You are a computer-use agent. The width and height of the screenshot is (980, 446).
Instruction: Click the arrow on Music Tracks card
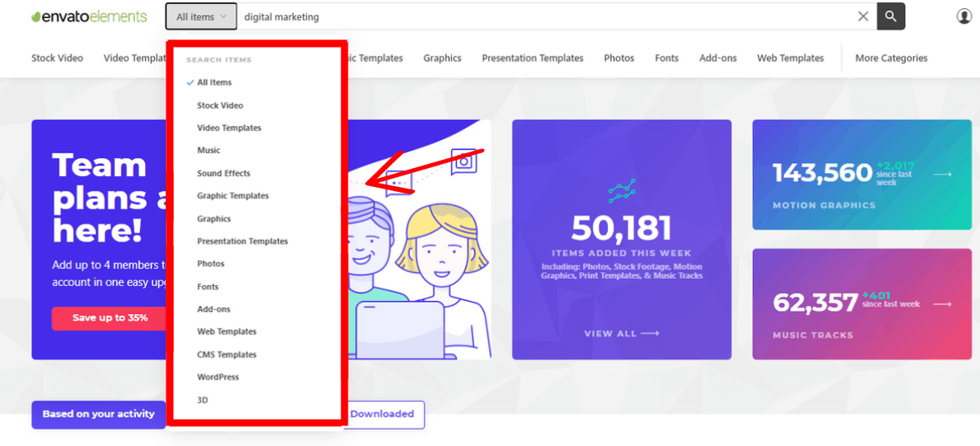(x=942, y=304)
